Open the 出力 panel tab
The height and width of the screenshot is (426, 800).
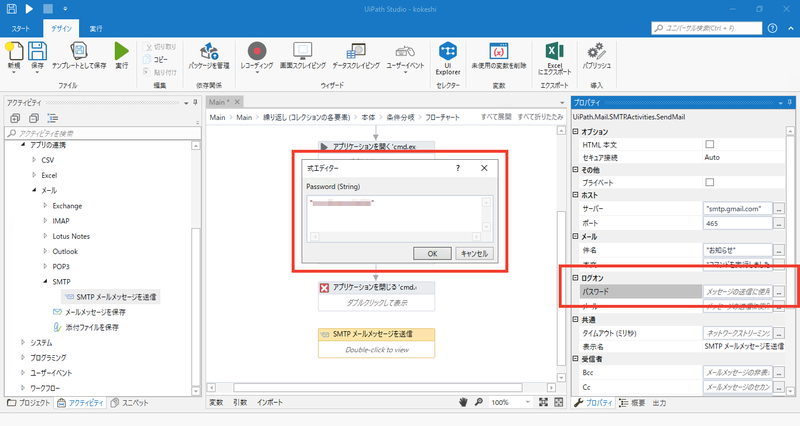coord(659,403)
